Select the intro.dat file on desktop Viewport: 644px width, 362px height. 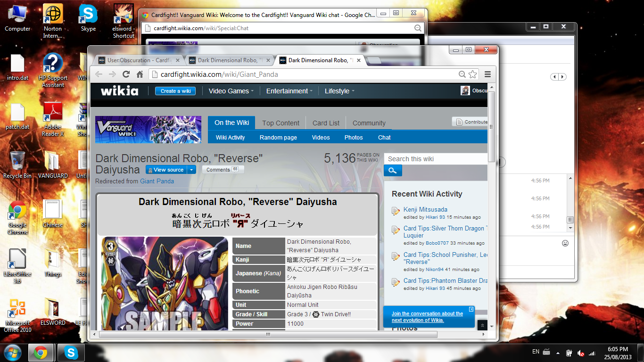coord(17,67)
